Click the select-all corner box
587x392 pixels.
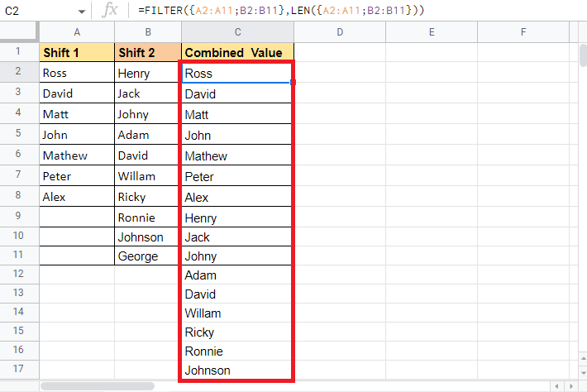(x=20, y=31)
